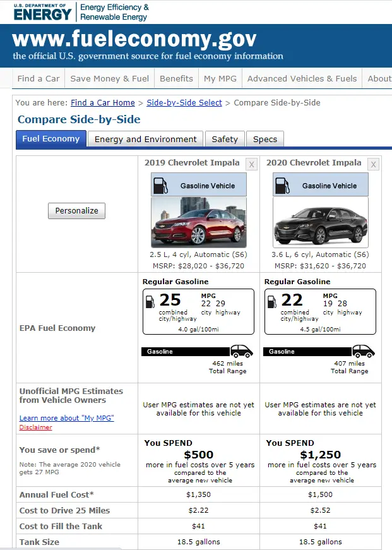Follow the Find a Car Home breadcrumb link
Screen dimensions: 392x550
(x=103, y=102)
